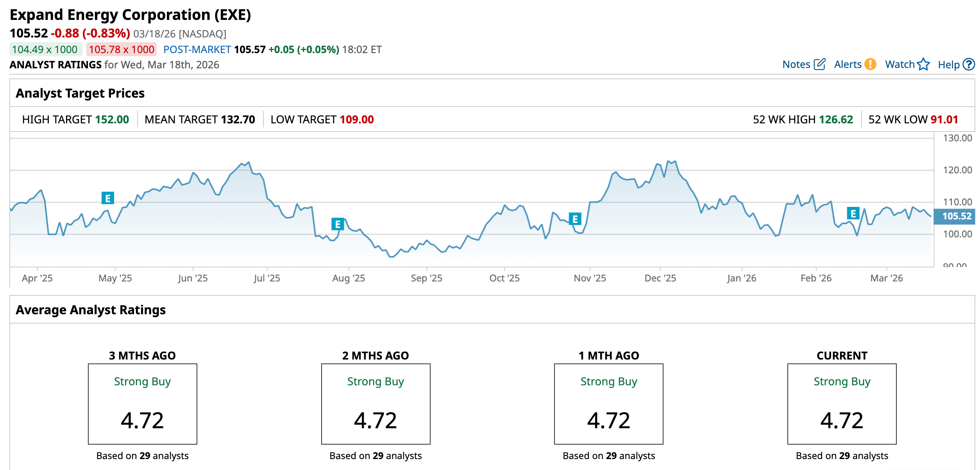Open the Notes link
Screen dimensions: 980x470
point(796,64)
